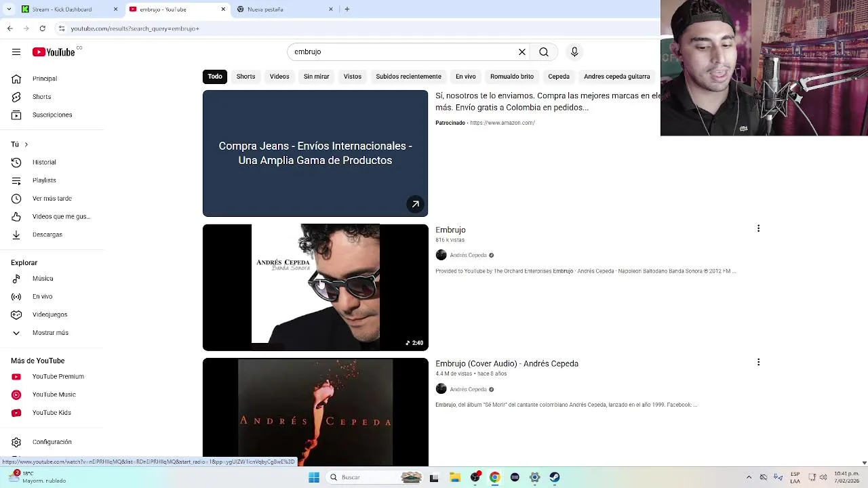Open more options for the Embrujo video
This screenshot has height=488, width=868.
[x=758, y=228]
